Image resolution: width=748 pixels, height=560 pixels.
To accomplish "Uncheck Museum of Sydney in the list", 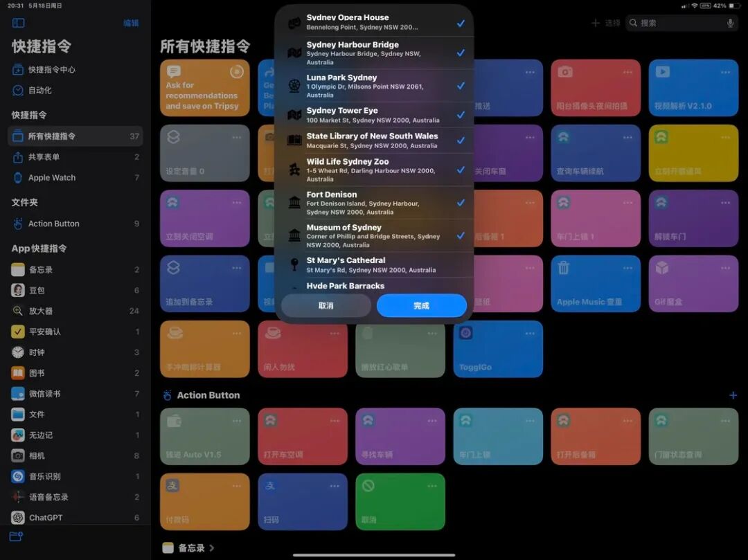I will click(x=461, y=236).
